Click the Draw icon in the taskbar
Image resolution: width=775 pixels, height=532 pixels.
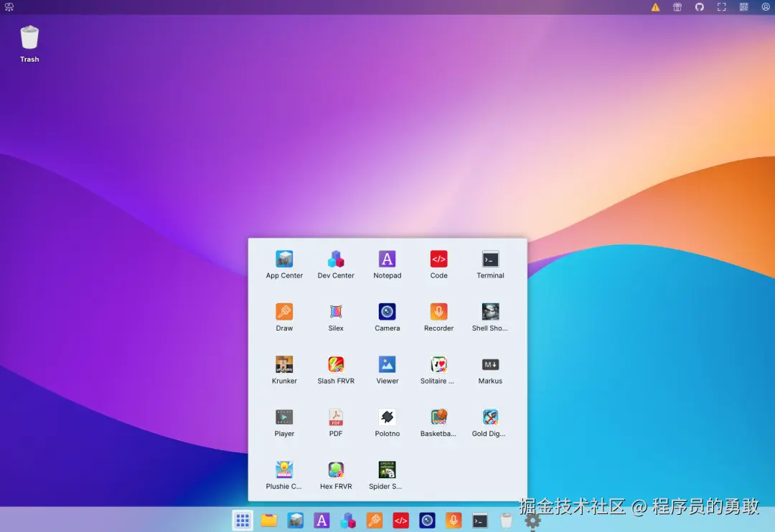pos(374,520)
